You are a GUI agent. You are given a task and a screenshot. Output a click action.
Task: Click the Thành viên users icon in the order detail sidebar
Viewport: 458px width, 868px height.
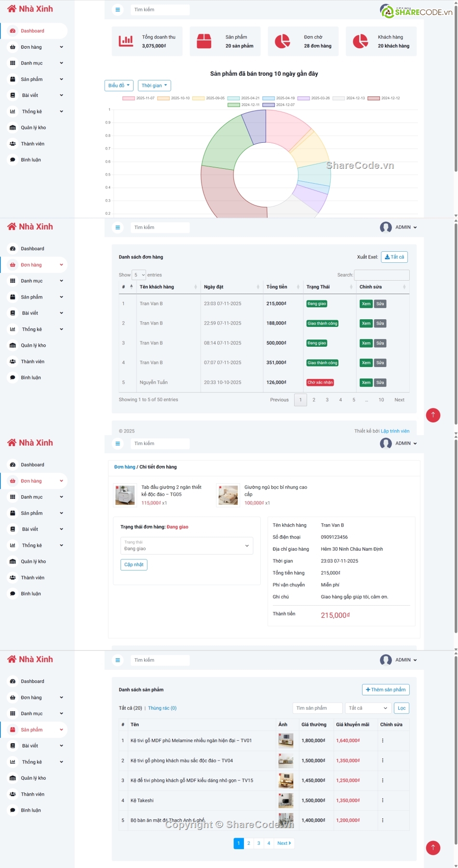click(13, 578)
